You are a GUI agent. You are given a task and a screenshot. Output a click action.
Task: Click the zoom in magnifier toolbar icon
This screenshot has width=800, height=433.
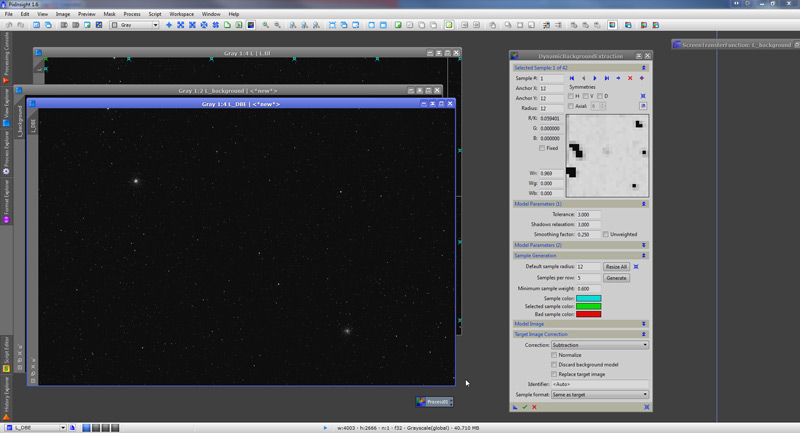pos(265,24)
